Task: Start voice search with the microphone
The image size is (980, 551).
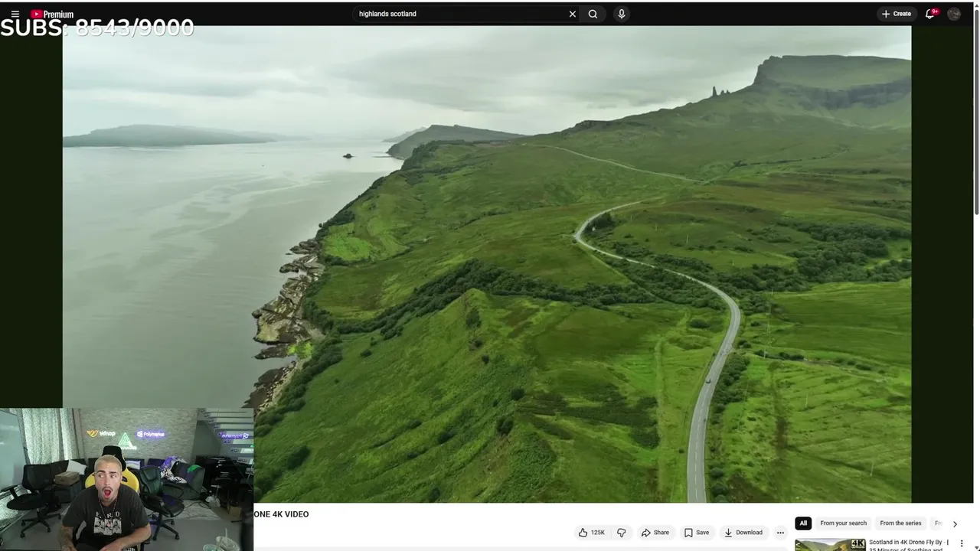Action: (x=621, y=14)
